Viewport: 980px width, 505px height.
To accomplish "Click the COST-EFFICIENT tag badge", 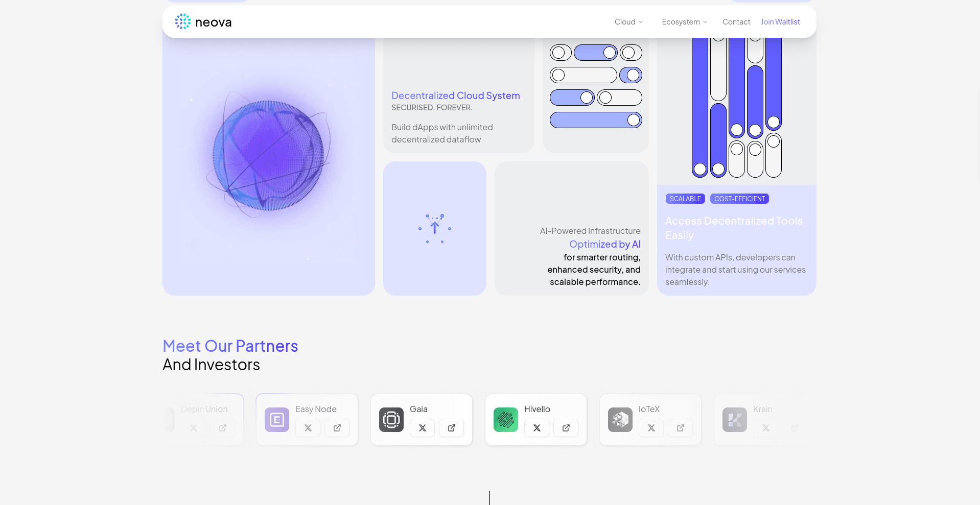I will pos(739,199).
